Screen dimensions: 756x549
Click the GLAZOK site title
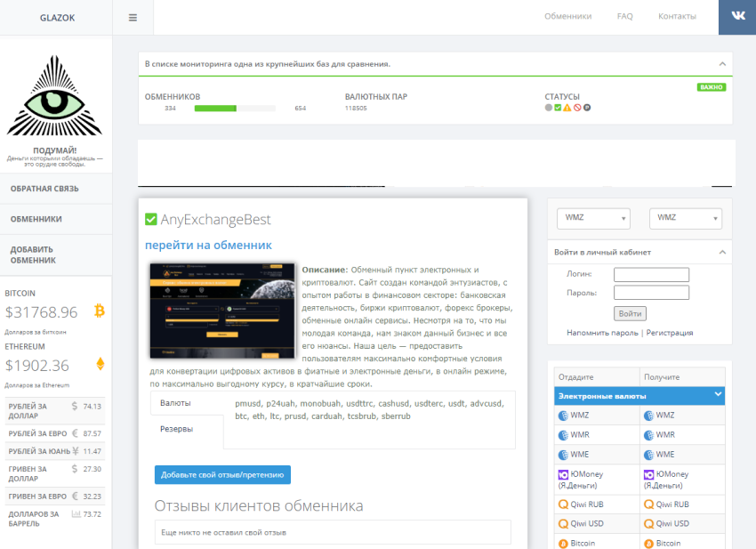[58, 18]
